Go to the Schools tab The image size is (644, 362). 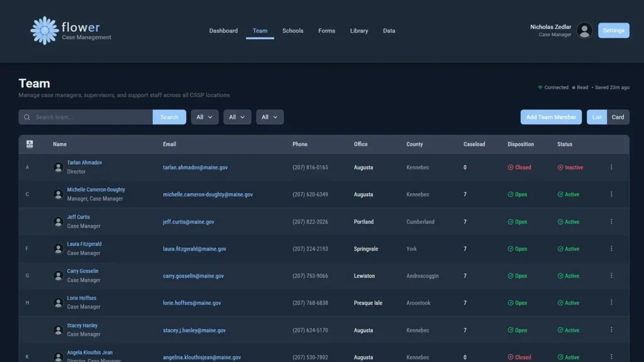292,31
